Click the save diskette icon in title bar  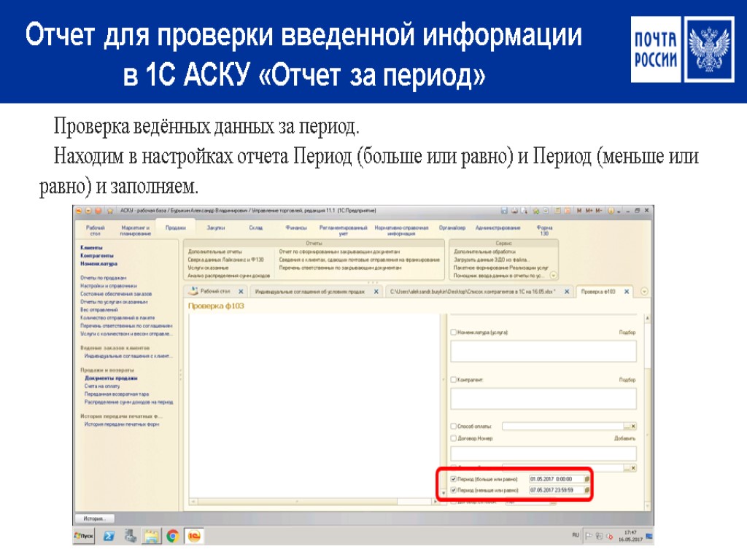point(505,211)
